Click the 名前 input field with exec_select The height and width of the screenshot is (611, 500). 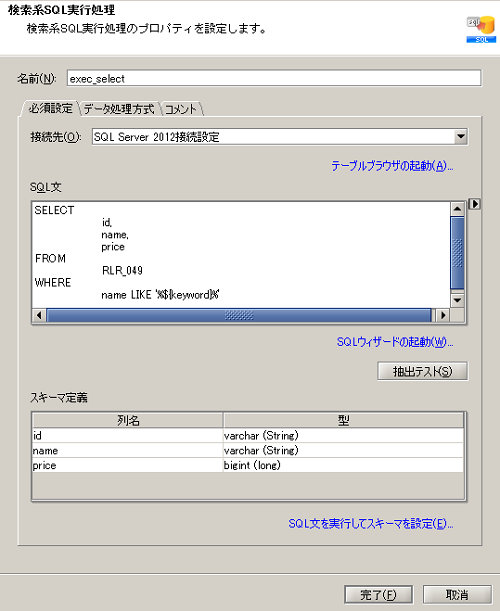pos(274,78)
